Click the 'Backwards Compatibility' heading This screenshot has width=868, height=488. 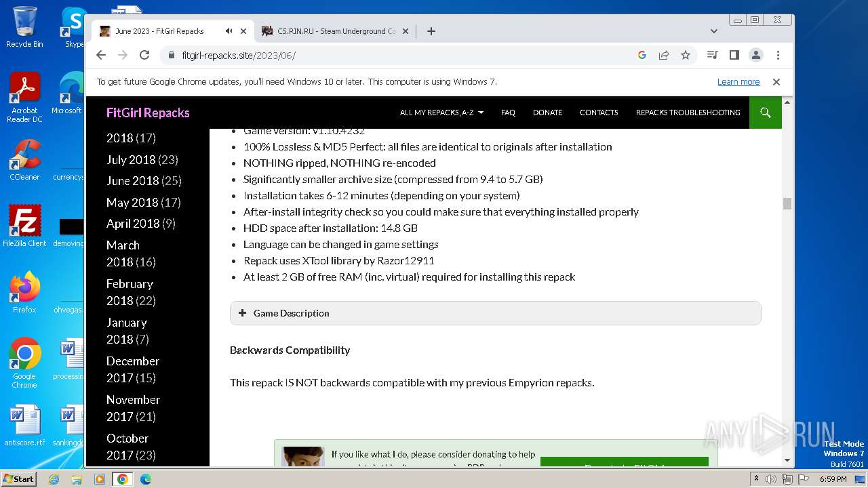(x=290, y=350)
